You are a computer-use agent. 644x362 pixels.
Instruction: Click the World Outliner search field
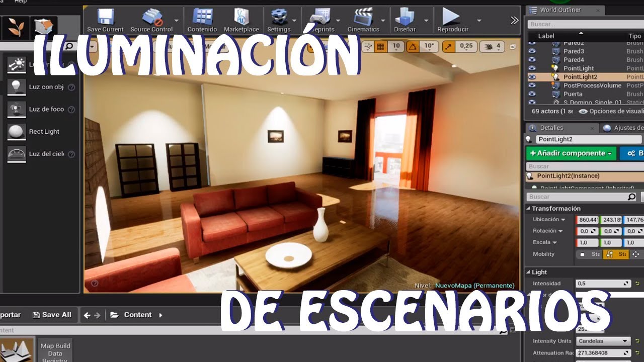click(586, 24)
